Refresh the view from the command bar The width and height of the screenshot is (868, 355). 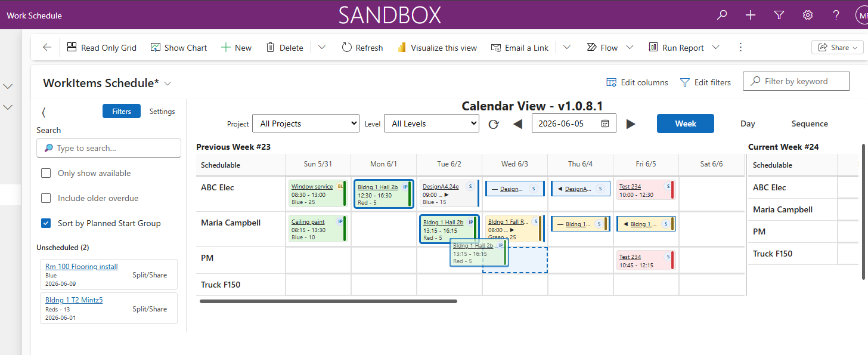tap(362, 48)
